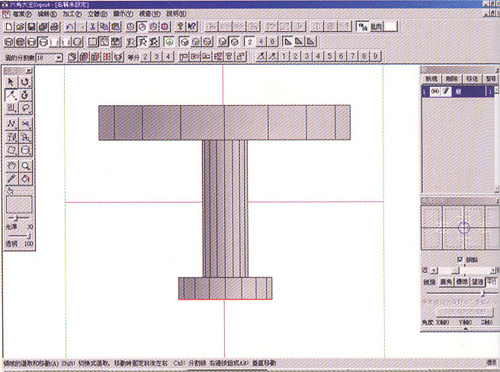This screenshot has width=500, height=372.
Task: Open the first menu bar item
Action: (22, 14)
